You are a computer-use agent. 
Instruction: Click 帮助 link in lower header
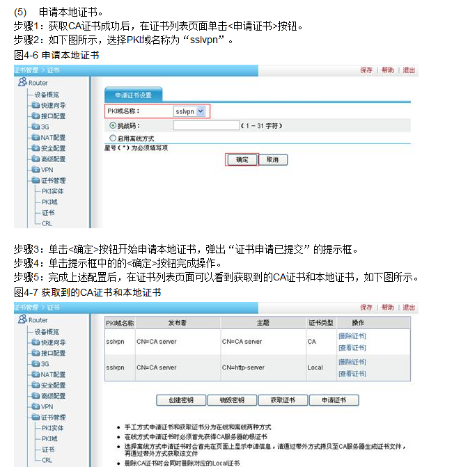click(x=387, y=307)
